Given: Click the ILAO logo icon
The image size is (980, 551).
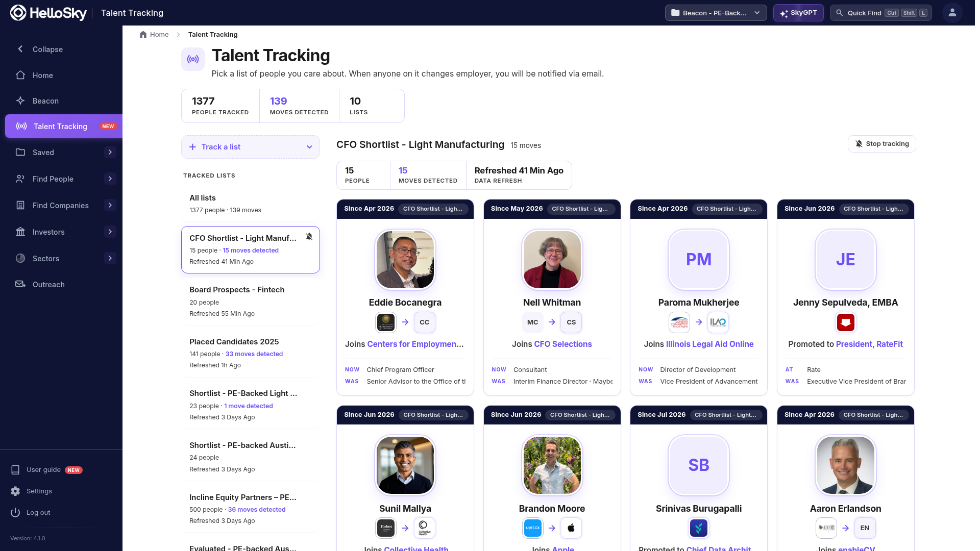Looking at the screenshot, I should click(x=718, y=322).
